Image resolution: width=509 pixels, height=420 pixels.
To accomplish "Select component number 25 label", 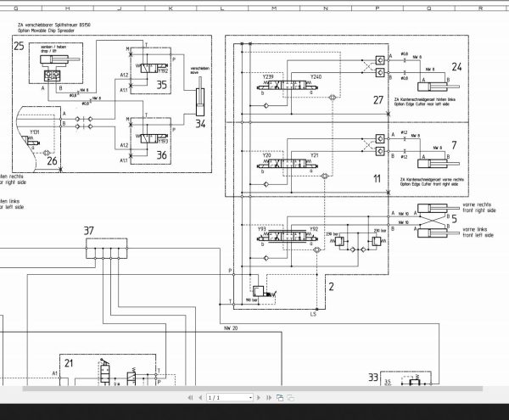I will click(20, 46).
